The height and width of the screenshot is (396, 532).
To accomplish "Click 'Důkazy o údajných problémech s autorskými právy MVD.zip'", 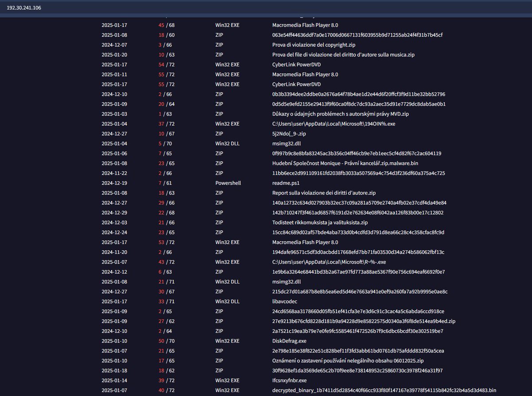I will (x=340, y=114).
